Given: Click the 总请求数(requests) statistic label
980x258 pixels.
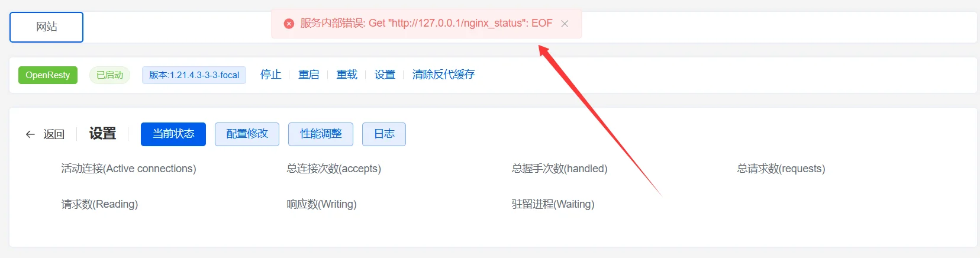Looking at the screenshot, I should pos(781,169).
